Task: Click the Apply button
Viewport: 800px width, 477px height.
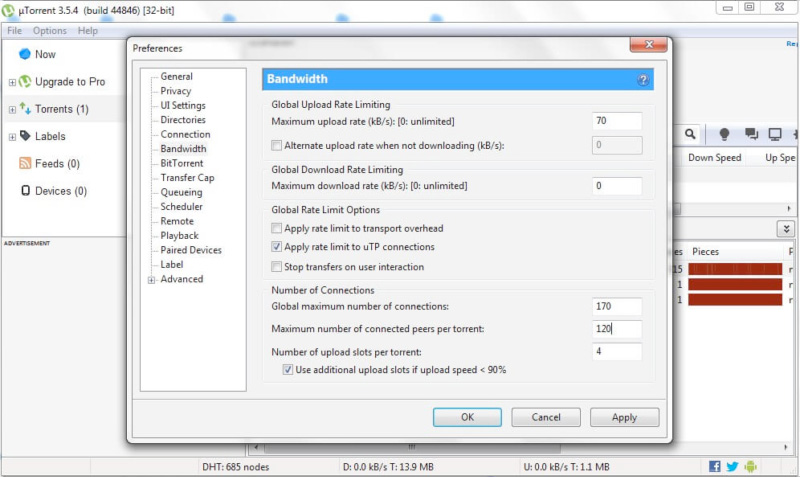Action: [624, 417]
